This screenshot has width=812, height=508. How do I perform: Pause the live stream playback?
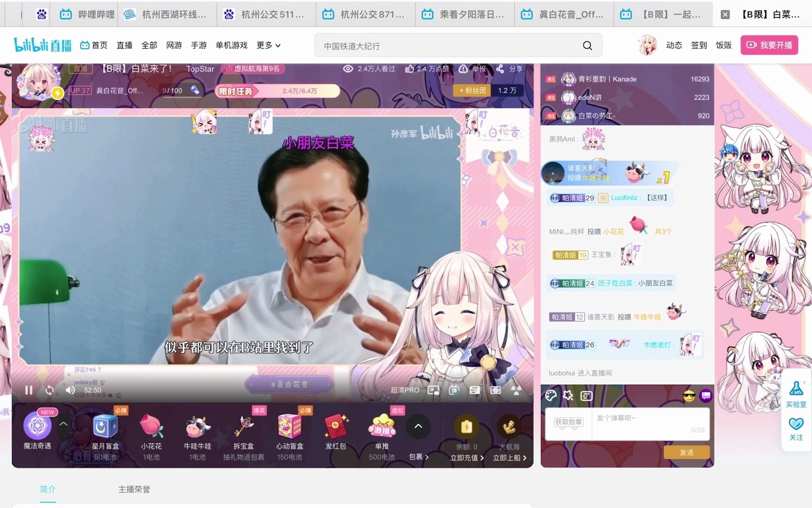point(29,390)
